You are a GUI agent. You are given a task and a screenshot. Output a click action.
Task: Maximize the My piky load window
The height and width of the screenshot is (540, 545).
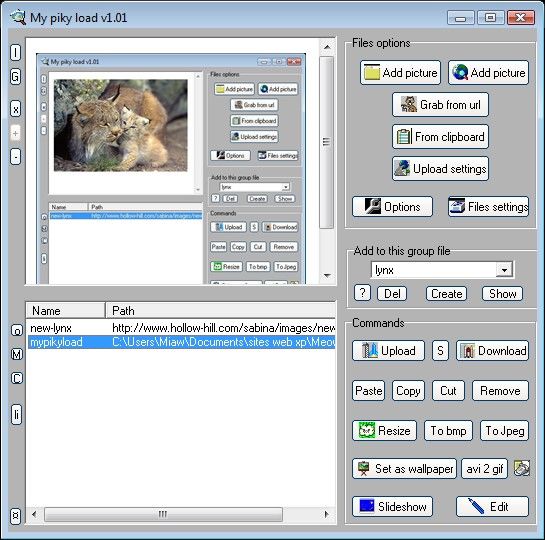(x=490, y=18)
